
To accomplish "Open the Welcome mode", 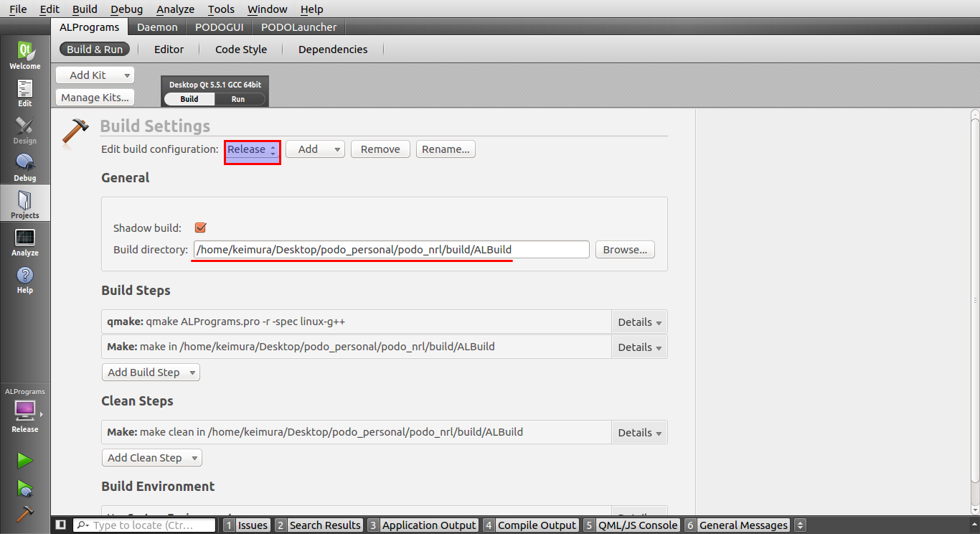I will coord(25,55).
